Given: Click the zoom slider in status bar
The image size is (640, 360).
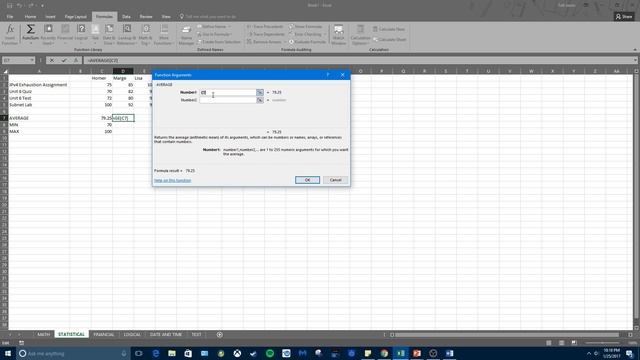Looking at the screenshot, I should tap(603, 343).
